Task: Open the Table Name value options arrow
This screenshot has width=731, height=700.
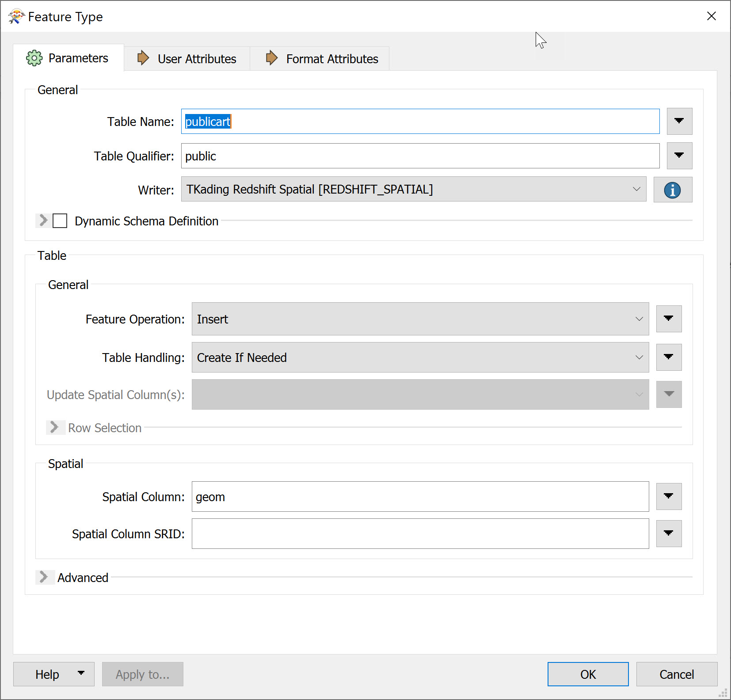Action: tap(679, 121)
